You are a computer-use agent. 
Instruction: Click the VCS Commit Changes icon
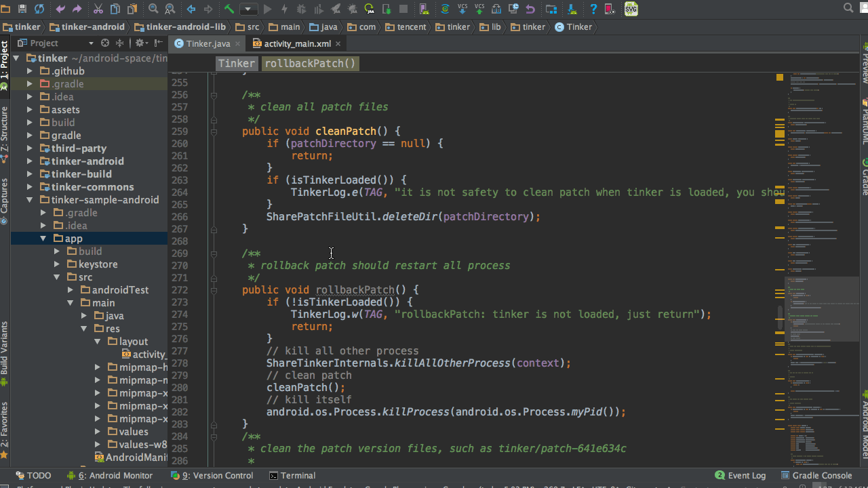point(479,9)
